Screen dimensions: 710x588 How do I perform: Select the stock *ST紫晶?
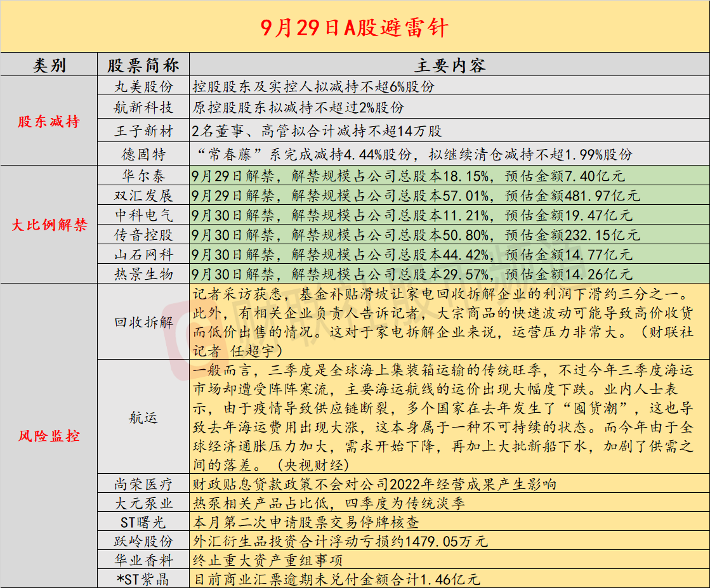pyautogui.click(x=143, y=577)
